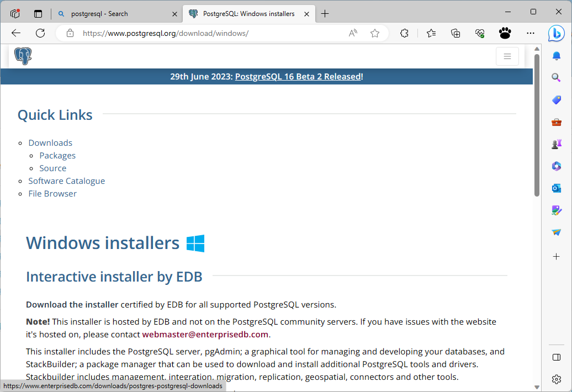Click the address bar URL field
The image size is (572, 392).
click(210, 33)
